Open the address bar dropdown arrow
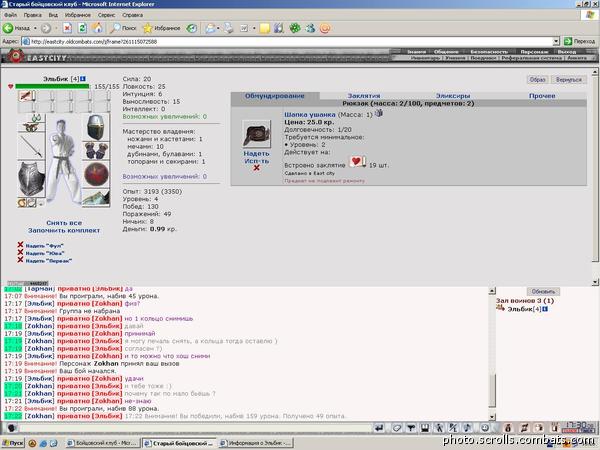 (556, 41)
